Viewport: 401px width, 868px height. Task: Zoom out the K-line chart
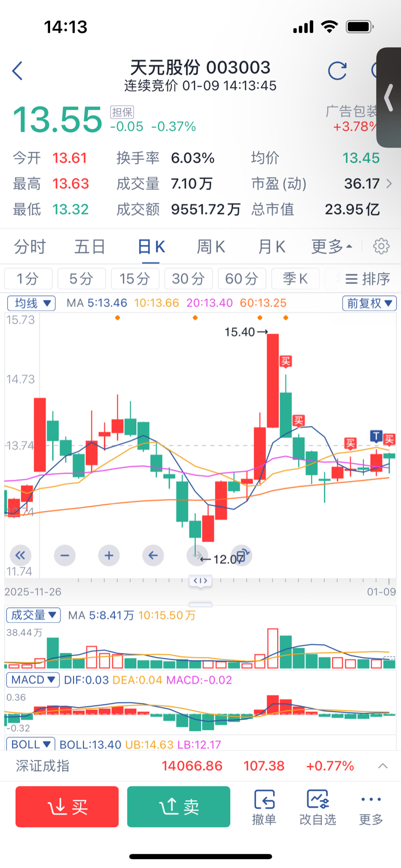pyautogui.click(x=65, y=555)
